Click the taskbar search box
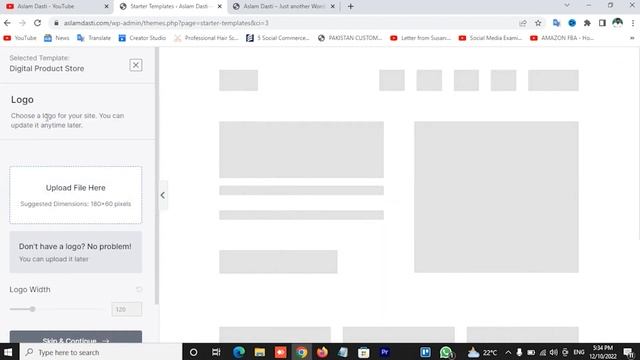This screenshot has width=640, height=360. point(101,352)
